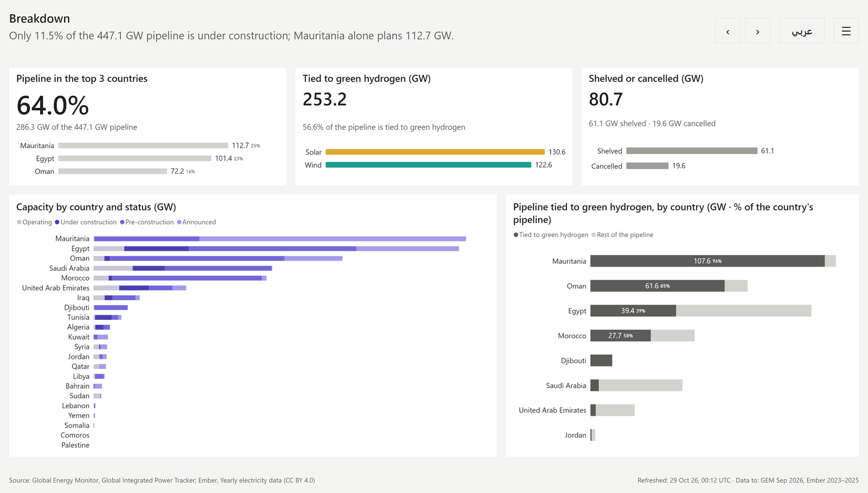Click '56.6% of the pipeline' subtitle text
868x493 pixels.
click(384, 127)
